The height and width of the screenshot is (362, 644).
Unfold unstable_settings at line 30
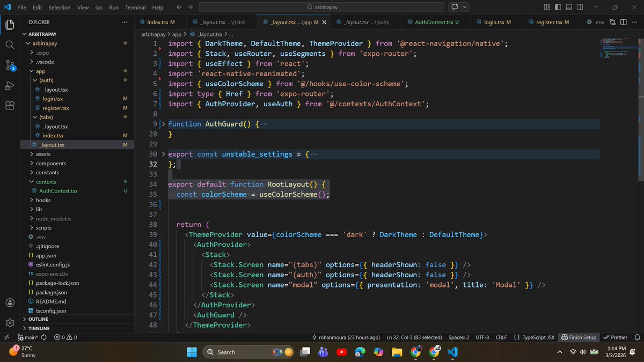click(164, 154)
